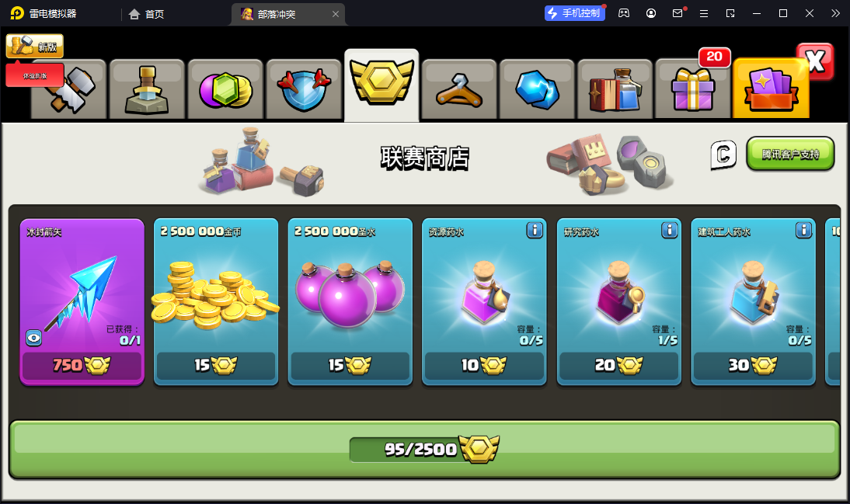Open the magic books and potions tab
The height and width of the screenshot is (504, 850).
tap(615, 89)
